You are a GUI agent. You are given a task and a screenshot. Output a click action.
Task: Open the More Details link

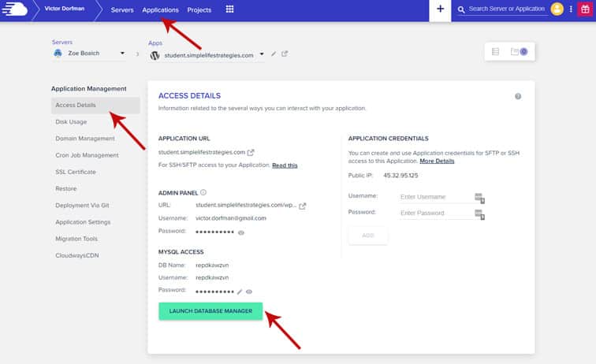[x=437, y=161]
